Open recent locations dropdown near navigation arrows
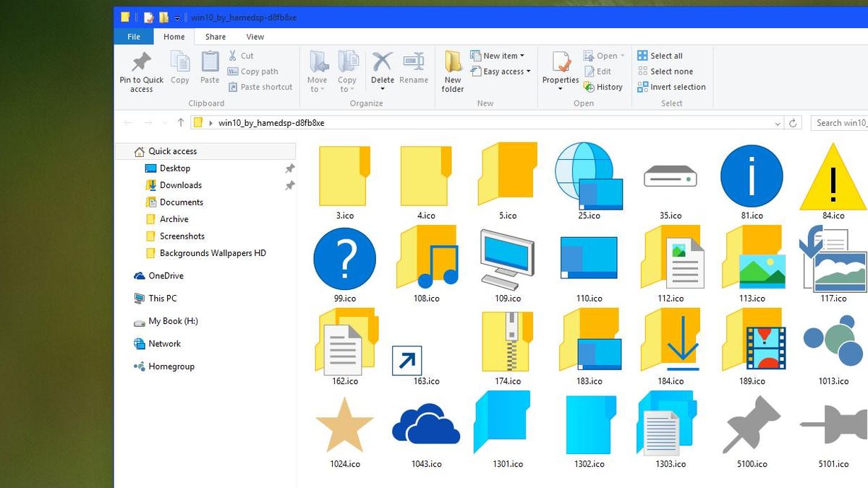Screen dimensions: 868x488 [x=165, y=123]
